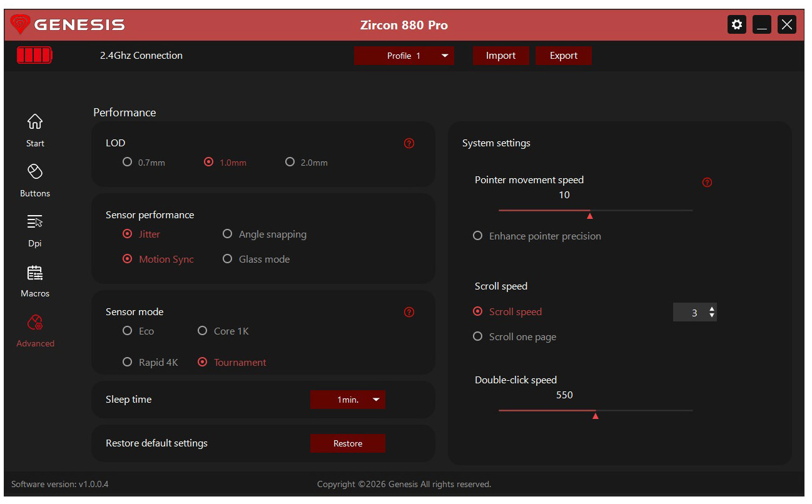Click the Zircon 880 Pro title
Screen dimensions: 812x504
point(404,25)
